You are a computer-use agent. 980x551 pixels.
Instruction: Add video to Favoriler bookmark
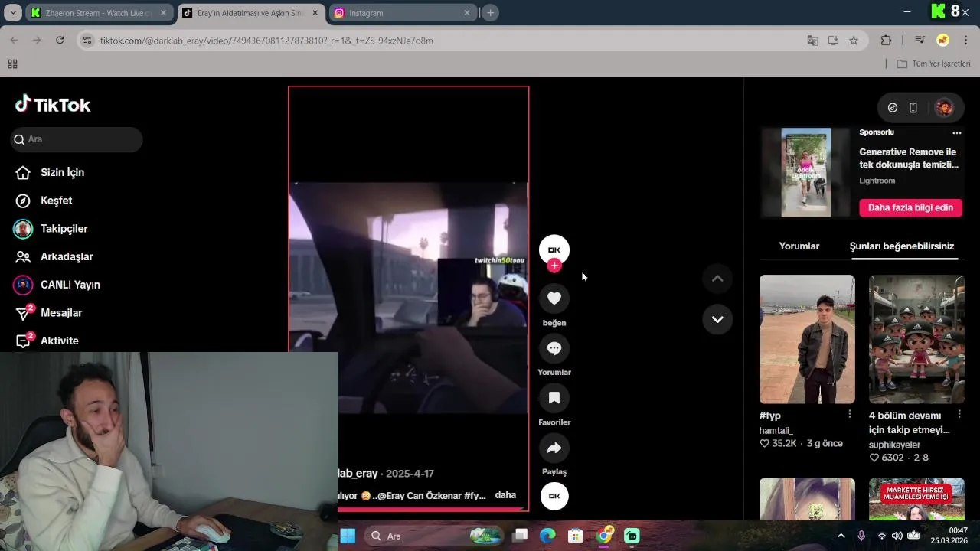554,398
